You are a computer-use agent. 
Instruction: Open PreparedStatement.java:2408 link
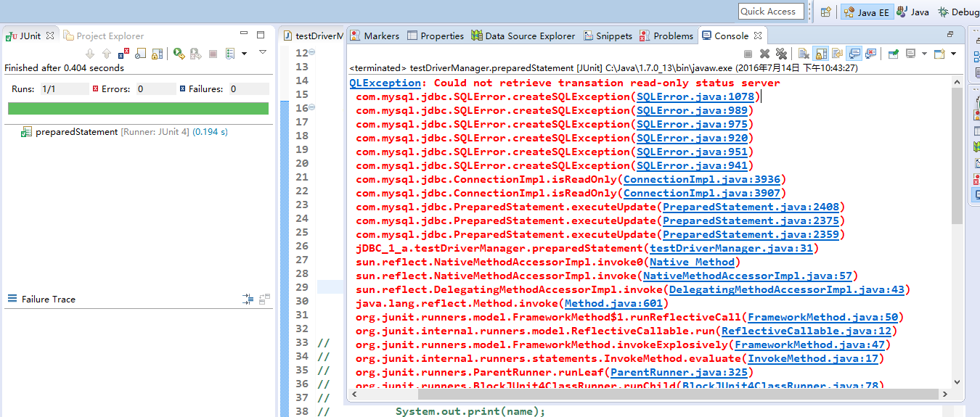coord(751,207)
